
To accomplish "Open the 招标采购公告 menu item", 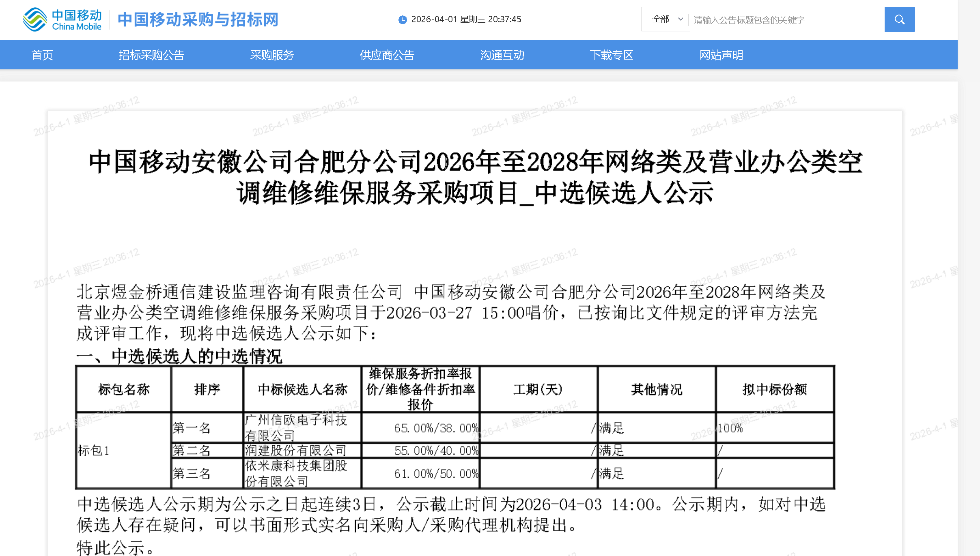I will coord(151,55).
